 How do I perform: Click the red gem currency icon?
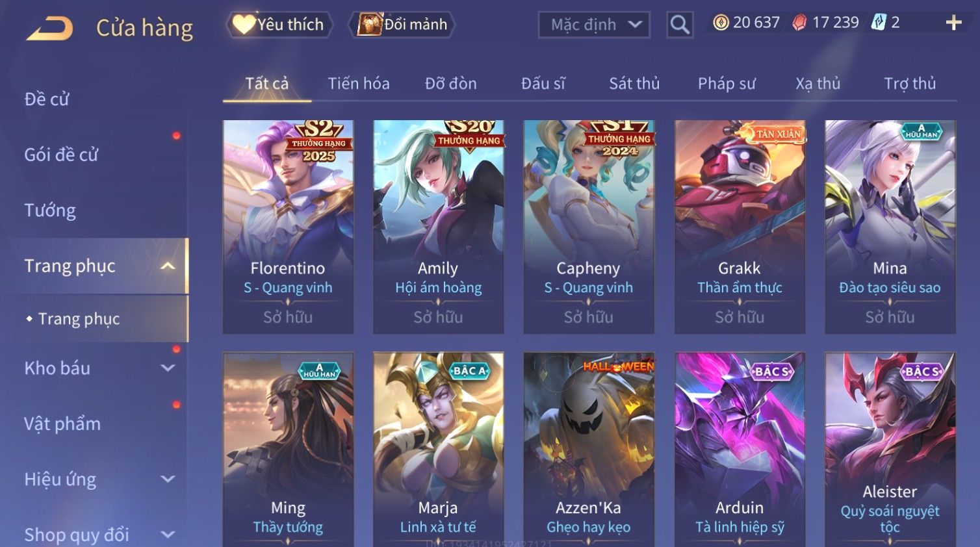pyautogui.click(x=799, y=23)
